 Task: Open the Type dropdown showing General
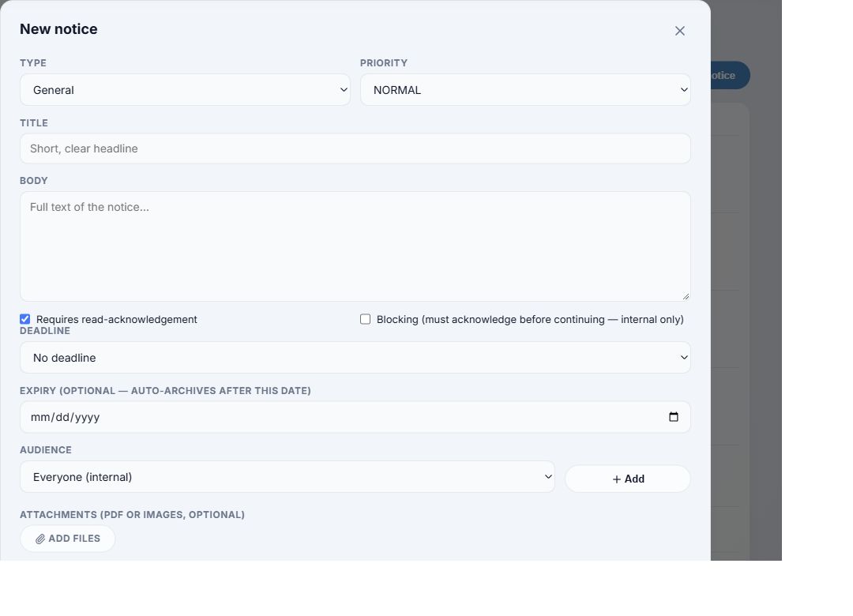185,90
